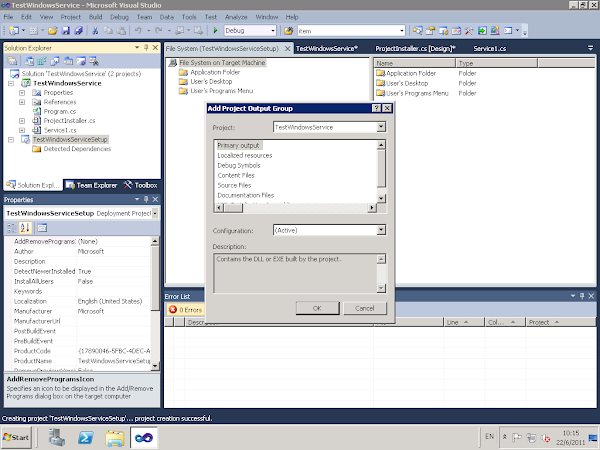Switch to the Service1.cs tab
This screenshot has height=450, width=600.
click(489, 49)
